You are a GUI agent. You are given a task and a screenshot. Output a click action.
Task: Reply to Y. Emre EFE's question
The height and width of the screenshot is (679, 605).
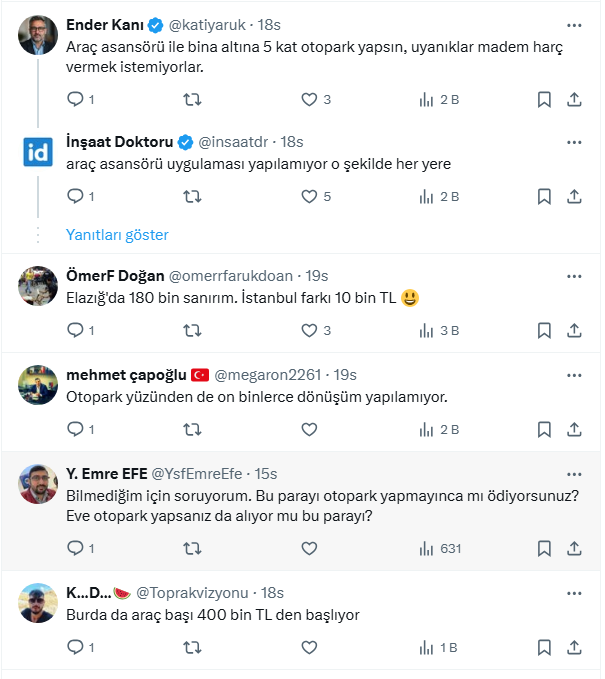[75, 548]
